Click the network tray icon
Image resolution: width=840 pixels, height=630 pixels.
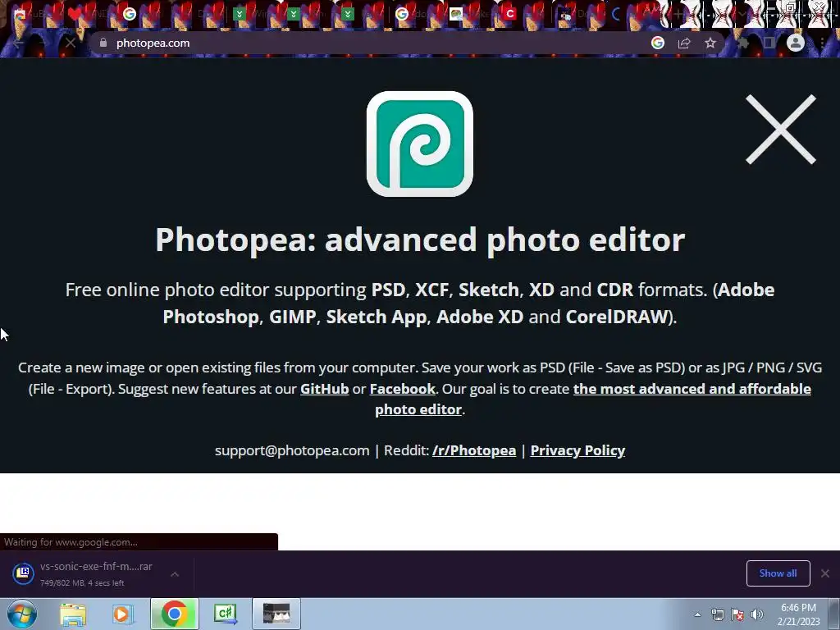(x=717, y=614)
